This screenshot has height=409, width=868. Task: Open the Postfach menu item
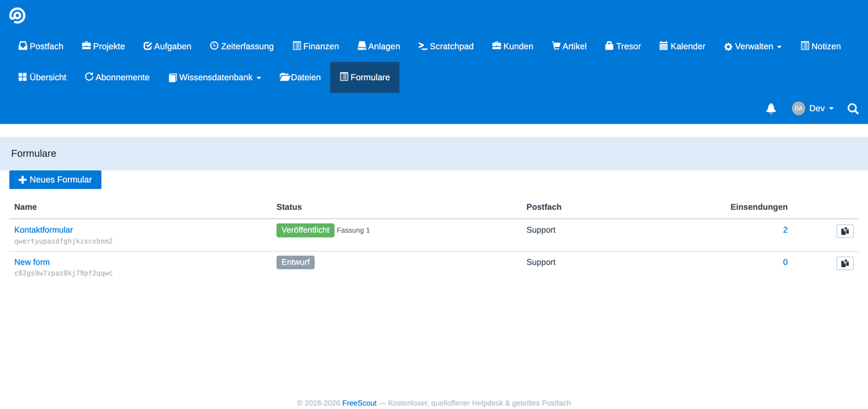click(41, 46)
